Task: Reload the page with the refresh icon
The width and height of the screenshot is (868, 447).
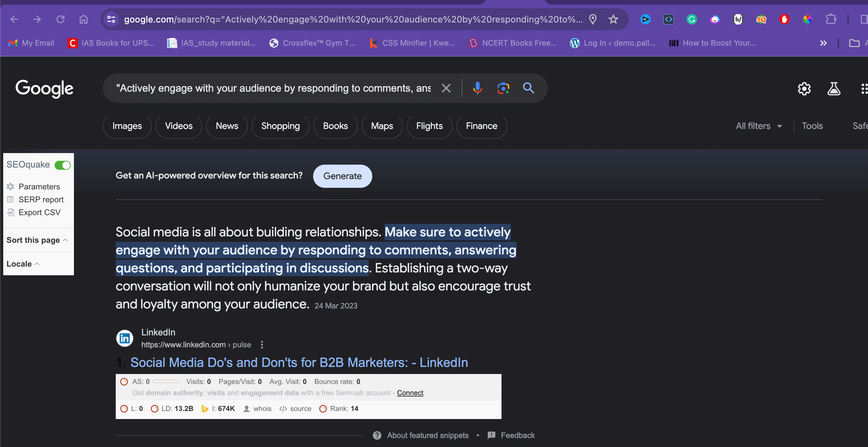Action: (x=60, y=19)
